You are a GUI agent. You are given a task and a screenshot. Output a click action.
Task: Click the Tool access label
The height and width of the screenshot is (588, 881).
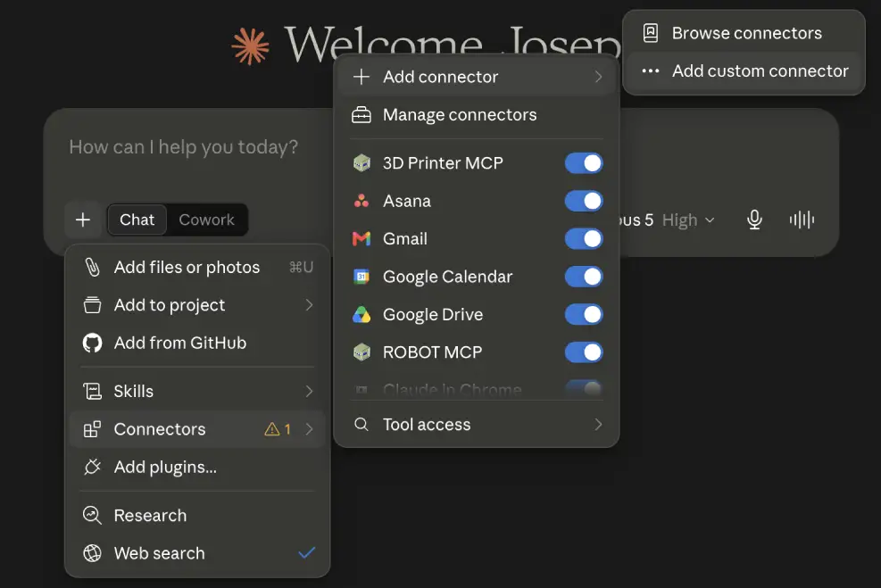tap(427, 424)
